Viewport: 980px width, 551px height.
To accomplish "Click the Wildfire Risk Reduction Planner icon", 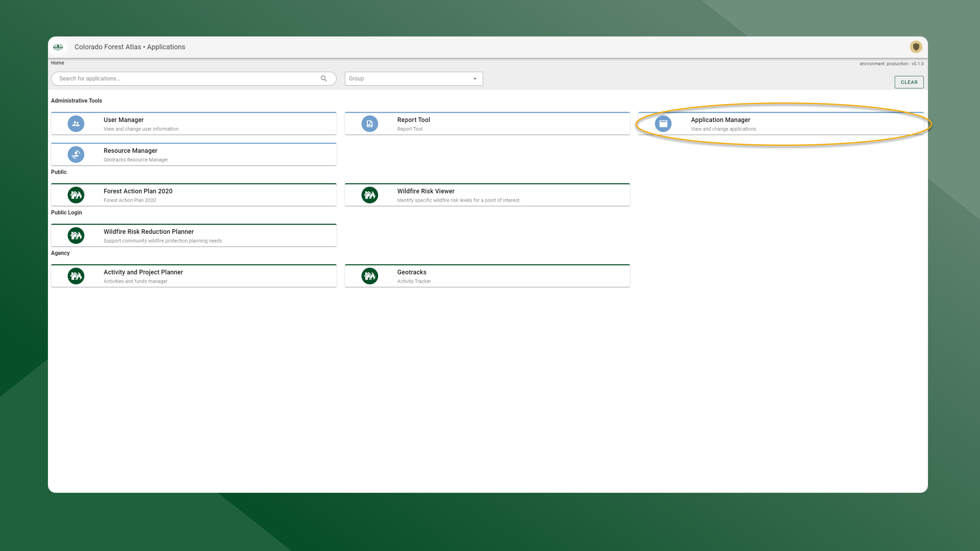I will point(76,236).
